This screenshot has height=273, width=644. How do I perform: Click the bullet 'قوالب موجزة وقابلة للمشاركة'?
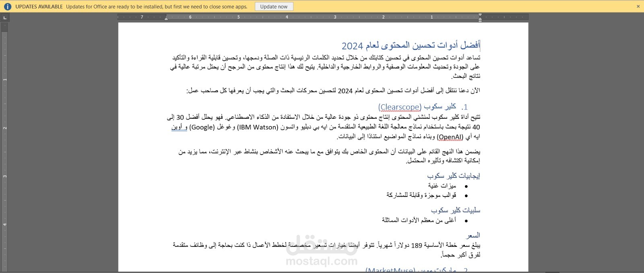tap(421, 195)
